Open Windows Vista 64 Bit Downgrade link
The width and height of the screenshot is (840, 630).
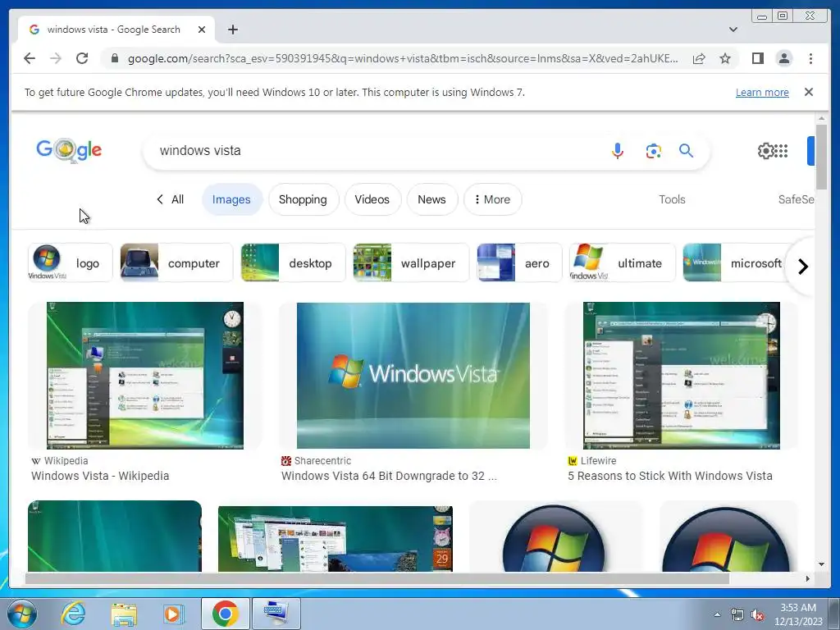coord(389,476)
